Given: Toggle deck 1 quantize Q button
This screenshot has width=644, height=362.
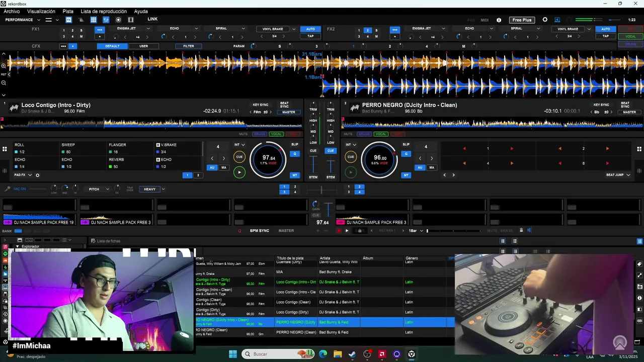Looking at the screenshot, I should click(x=295, y=154).
